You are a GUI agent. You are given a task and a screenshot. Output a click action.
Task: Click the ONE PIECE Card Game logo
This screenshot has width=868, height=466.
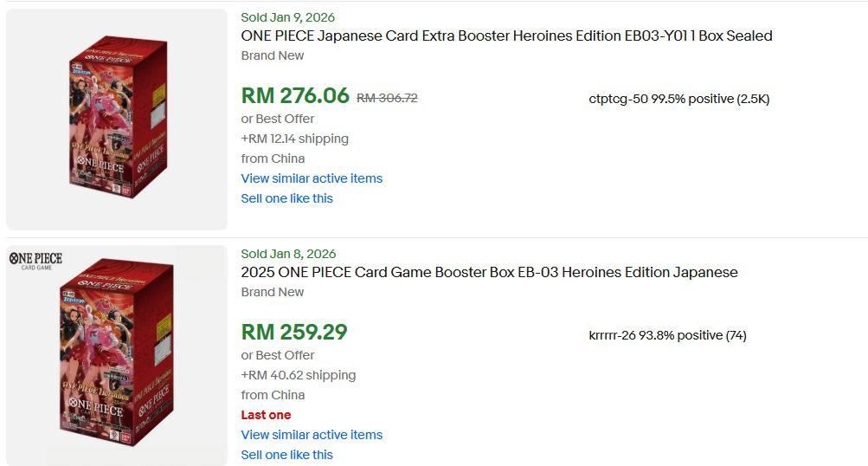click(x=35, y=260)
